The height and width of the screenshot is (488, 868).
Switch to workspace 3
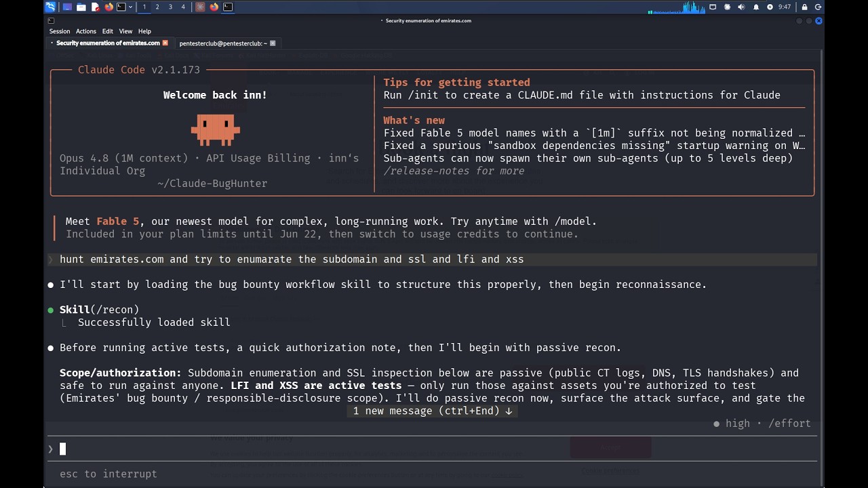(x=170, y=7)
